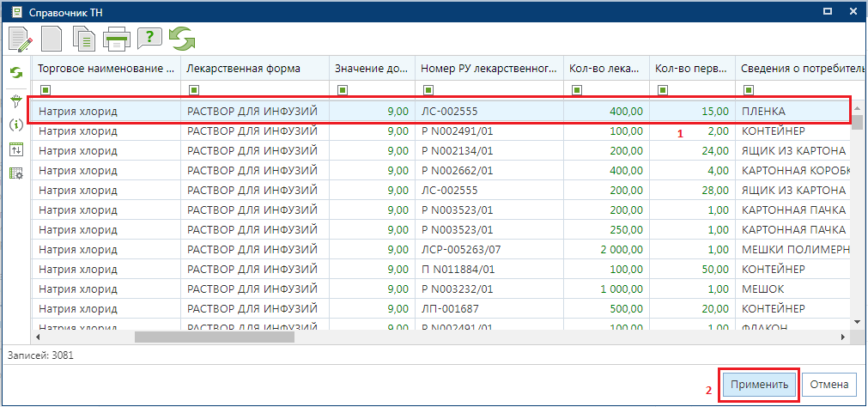The image size is (868, 407).
Task: Click the Записей: 3081 status text
Action: tap(39, 355)
